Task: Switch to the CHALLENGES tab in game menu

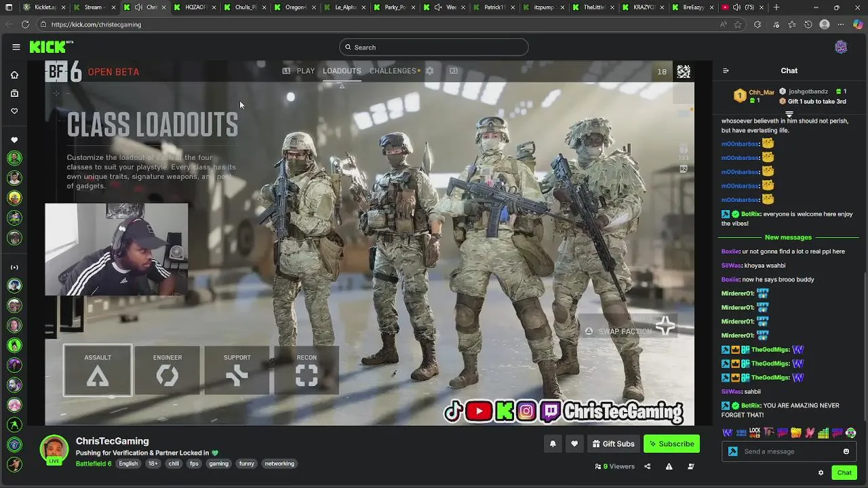Action: pos(393,70)
